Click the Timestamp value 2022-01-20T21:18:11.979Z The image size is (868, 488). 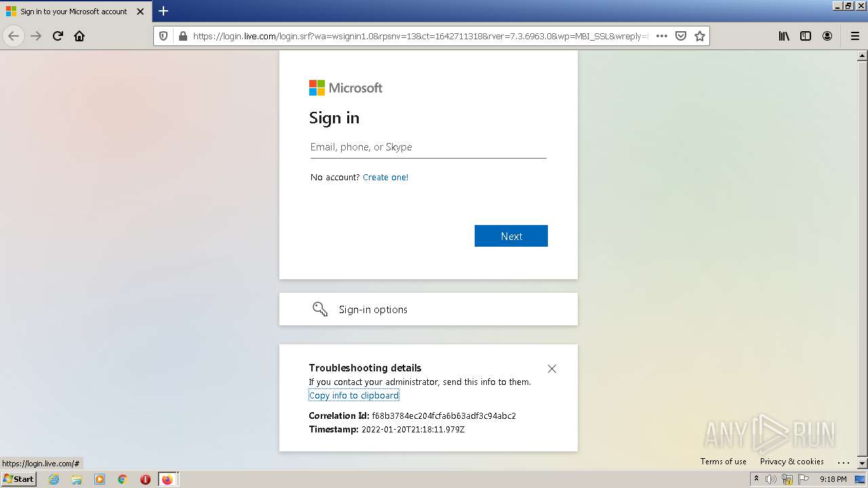tap(413, 430)
